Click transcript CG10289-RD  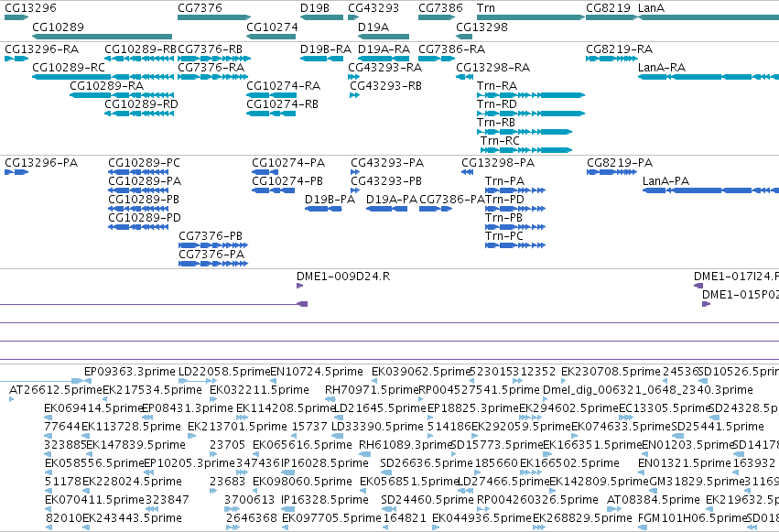(x=139, y=114)
